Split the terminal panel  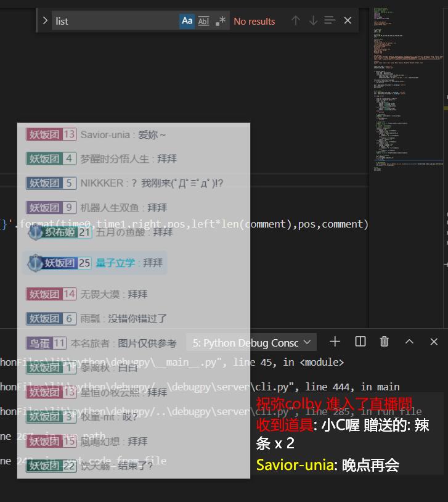[360, 342]
